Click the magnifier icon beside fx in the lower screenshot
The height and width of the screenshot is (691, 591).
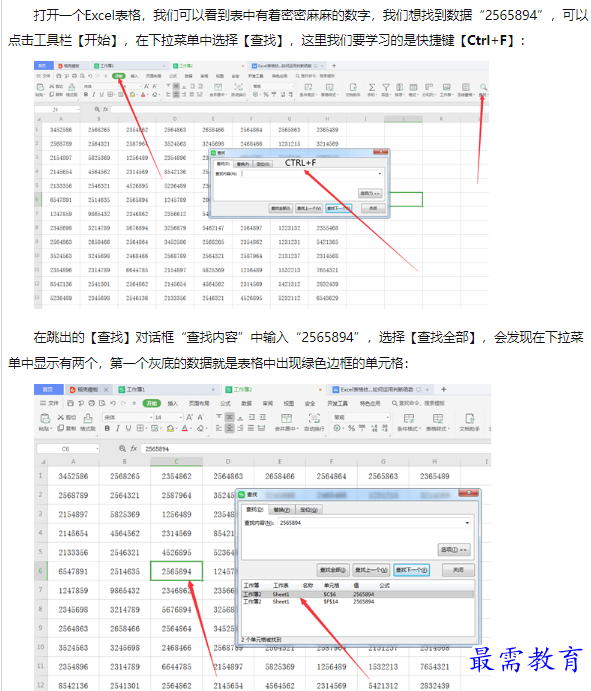click(122, 449)
